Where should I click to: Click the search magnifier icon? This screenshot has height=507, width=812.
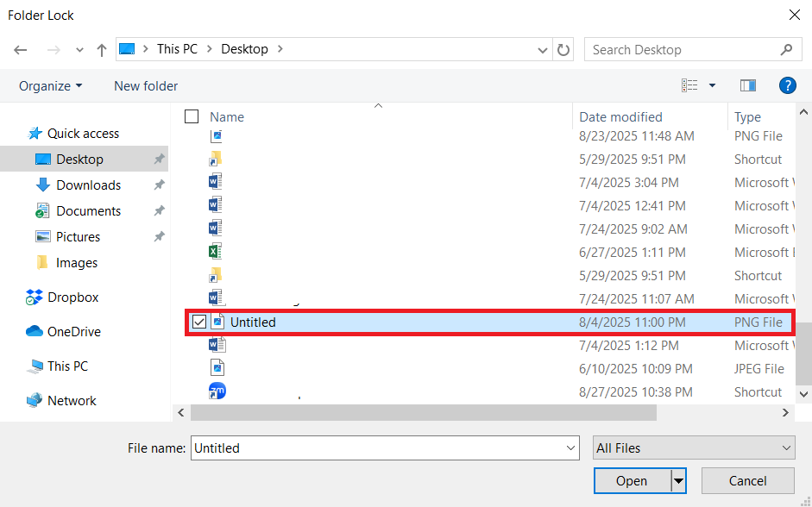pyautogui.click(x=785, y=50)
